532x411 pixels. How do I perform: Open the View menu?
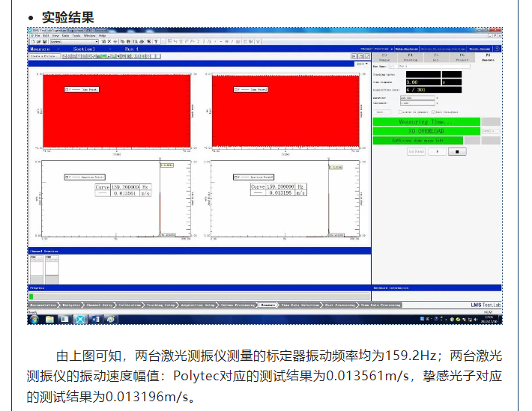pos(55,36)
